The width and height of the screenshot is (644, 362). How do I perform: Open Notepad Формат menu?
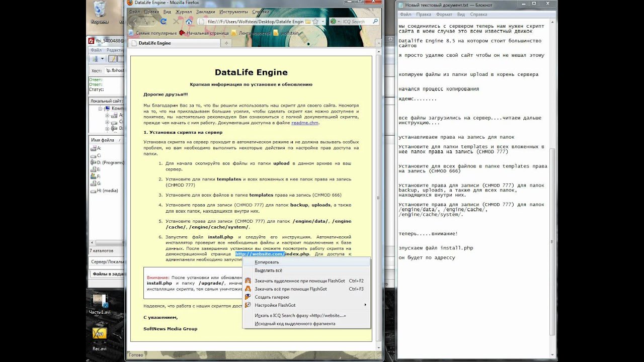click(x=444, y=15)
